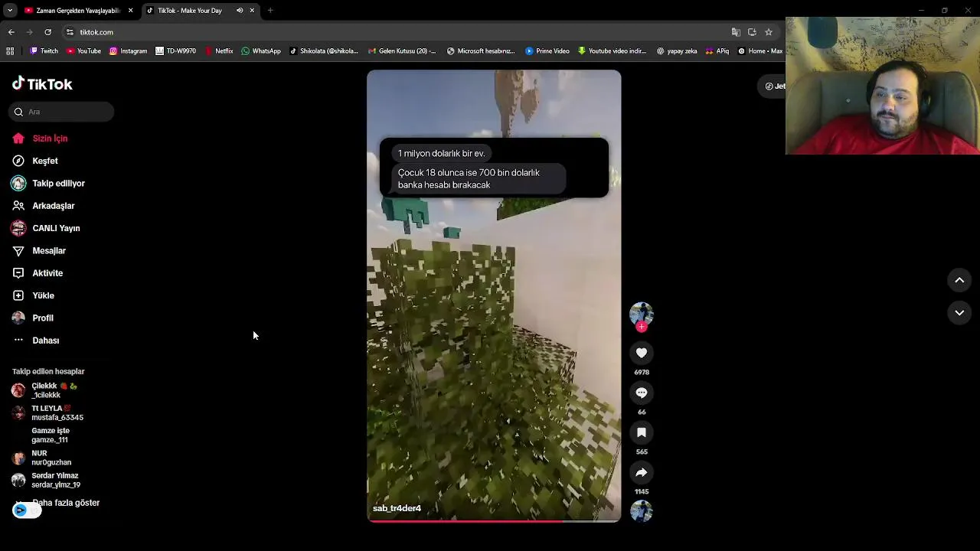Open the Instagram bookmark
The image size is (980, 551).
(128, 51)
